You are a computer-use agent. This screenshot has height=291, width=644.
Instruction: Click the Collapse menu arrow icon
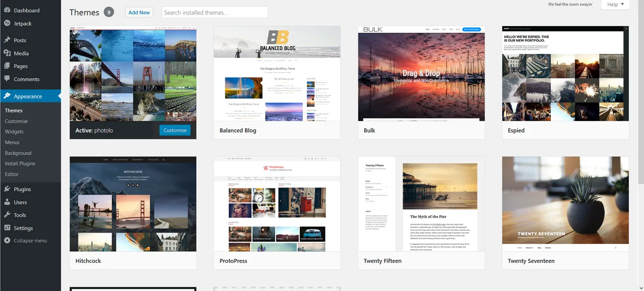coord(7,240)
